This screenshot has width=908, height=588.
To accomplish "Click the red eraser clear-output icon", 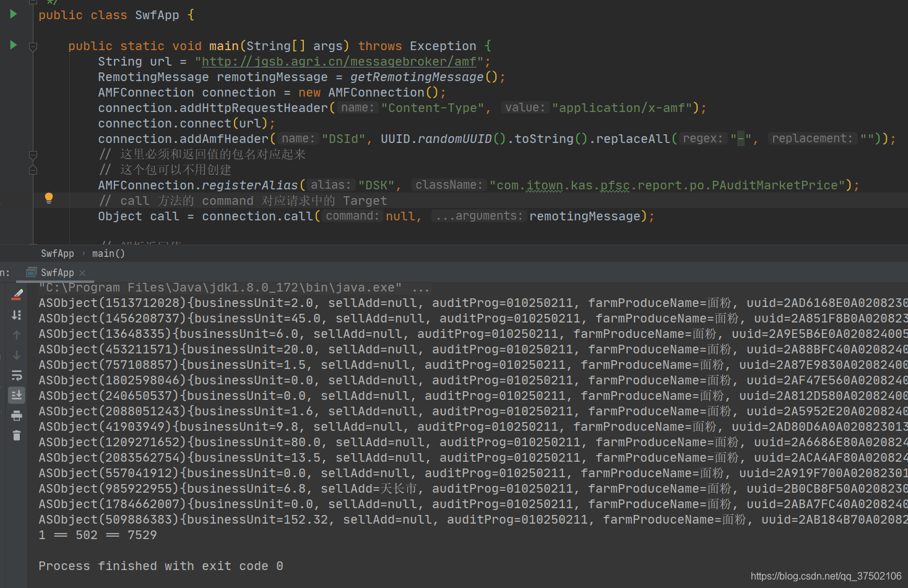I will click(17, 295).
